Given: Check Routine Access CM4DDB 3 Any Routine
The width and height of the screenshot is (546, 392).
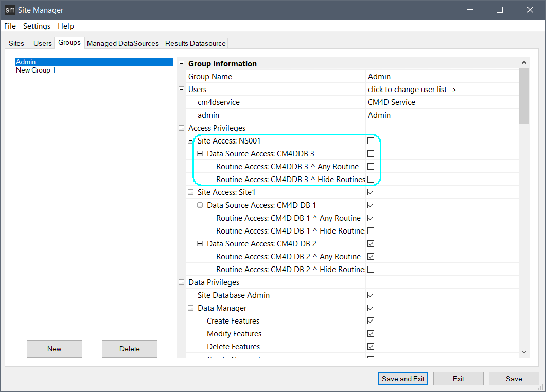Looking at the screenshot, I should (x=371, y=167).
